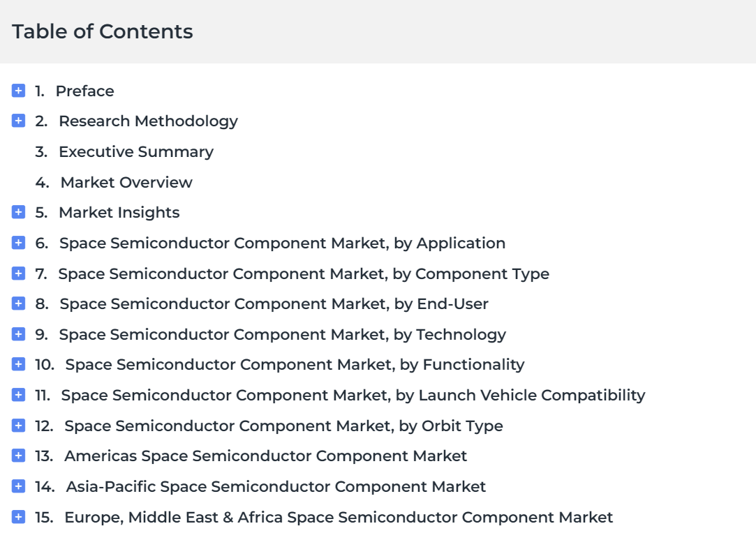Select the Preface title text

[85, 91]
